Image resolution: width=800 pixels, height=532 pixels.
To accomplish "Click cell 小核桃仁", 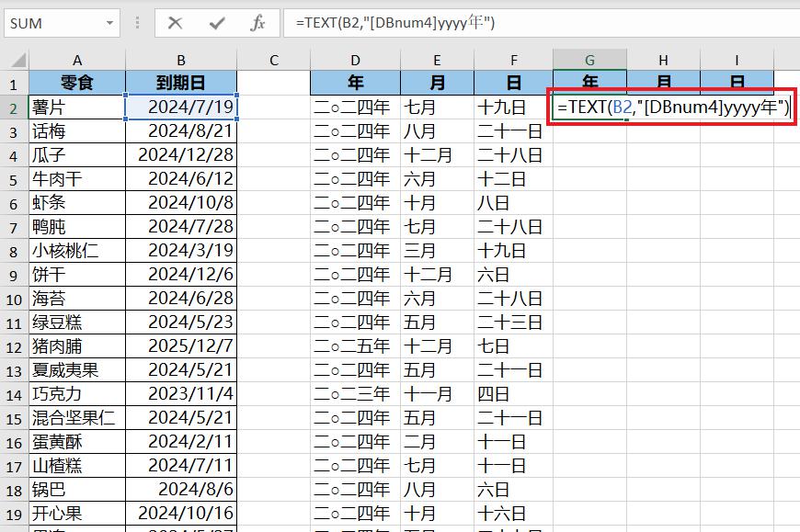I will click(77, 251).
